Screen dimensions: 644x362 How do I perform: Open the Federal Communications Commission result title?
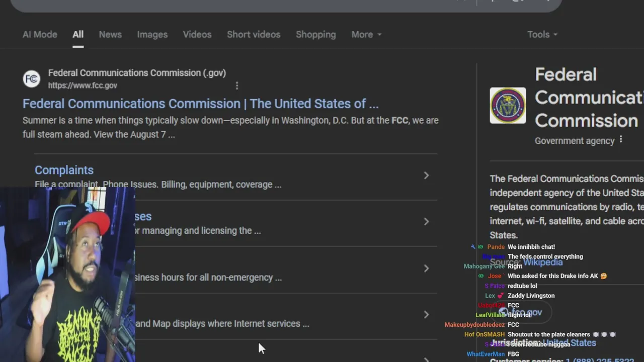pos(200,104)
